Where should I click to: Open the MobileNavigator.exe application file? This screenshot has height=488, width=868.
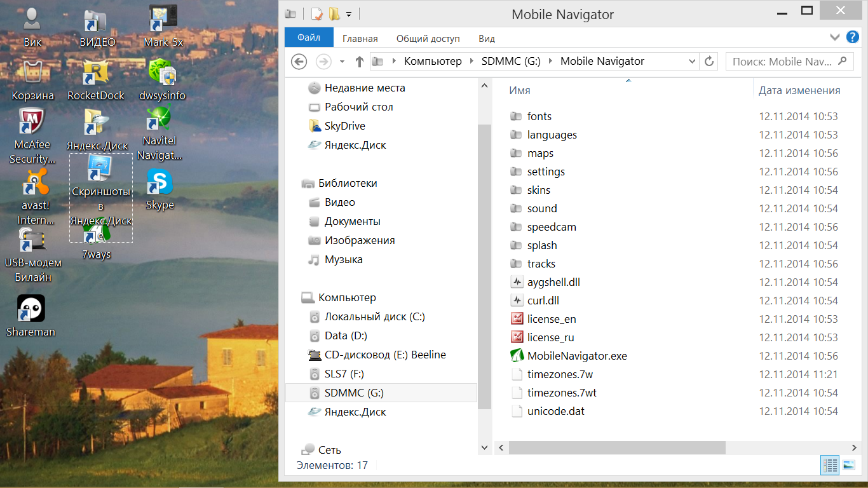576,356
